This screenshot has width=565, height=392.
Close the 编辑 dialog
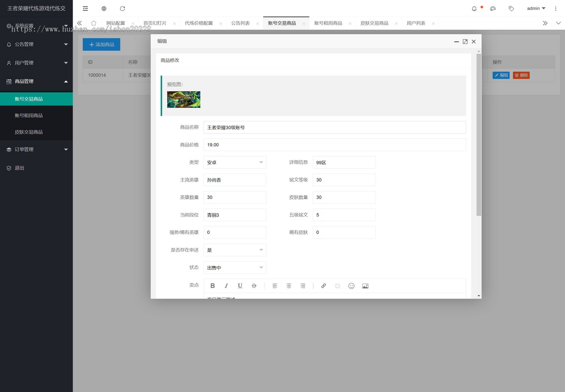[x=474, y=41]
